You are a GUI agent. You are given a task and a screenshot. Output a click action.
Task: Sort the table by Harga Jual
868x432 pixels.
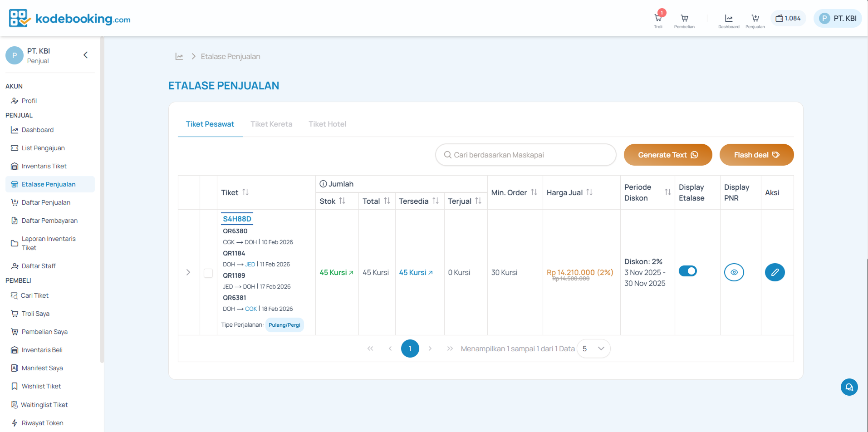589,192
